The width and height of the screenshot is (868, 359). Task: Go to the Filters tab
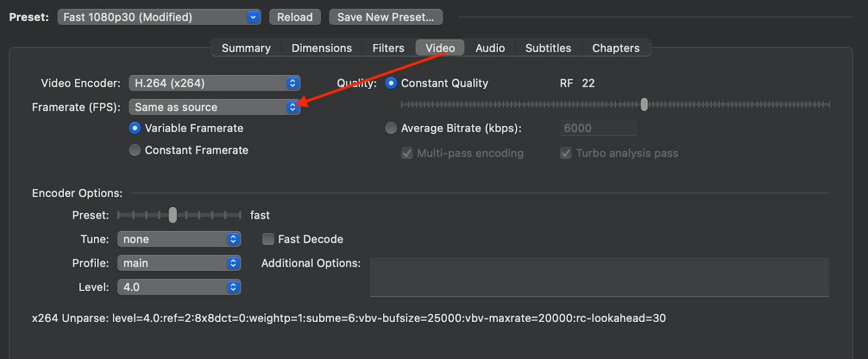tap(388, 48)
